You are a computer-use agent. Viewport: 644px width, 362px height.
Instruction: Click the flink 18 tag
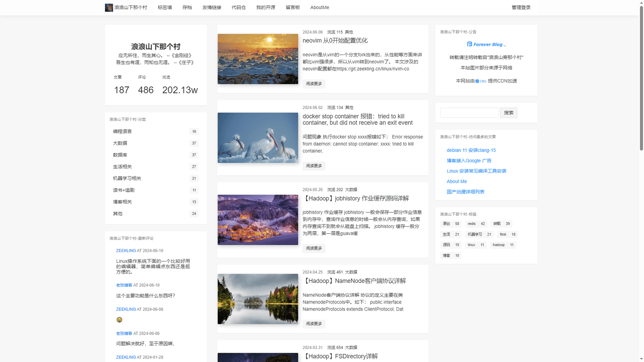[x=508, y=234]
